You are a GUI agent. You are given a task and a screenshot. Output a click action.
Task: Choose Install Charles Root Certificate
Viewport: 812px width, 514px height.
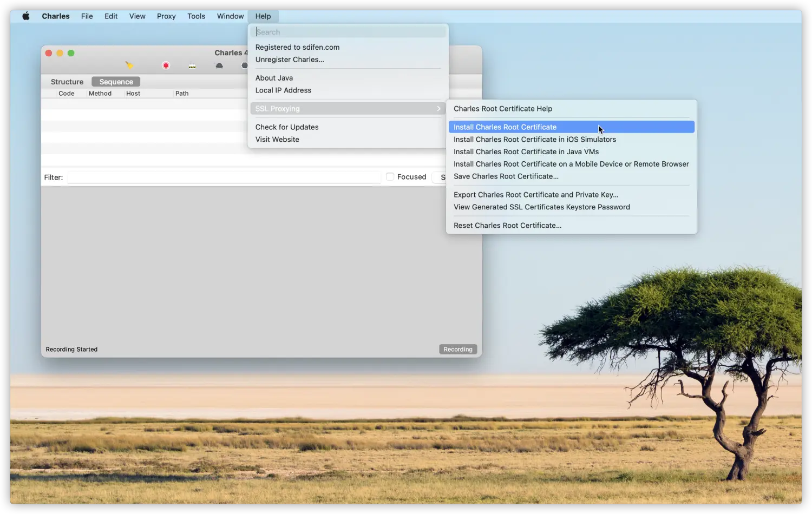coord(572,127)
